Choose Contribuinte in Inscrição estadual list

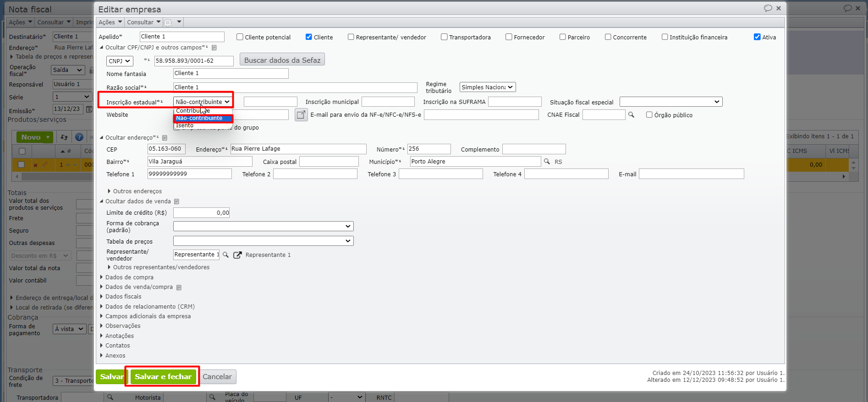[x=203, y=111]
